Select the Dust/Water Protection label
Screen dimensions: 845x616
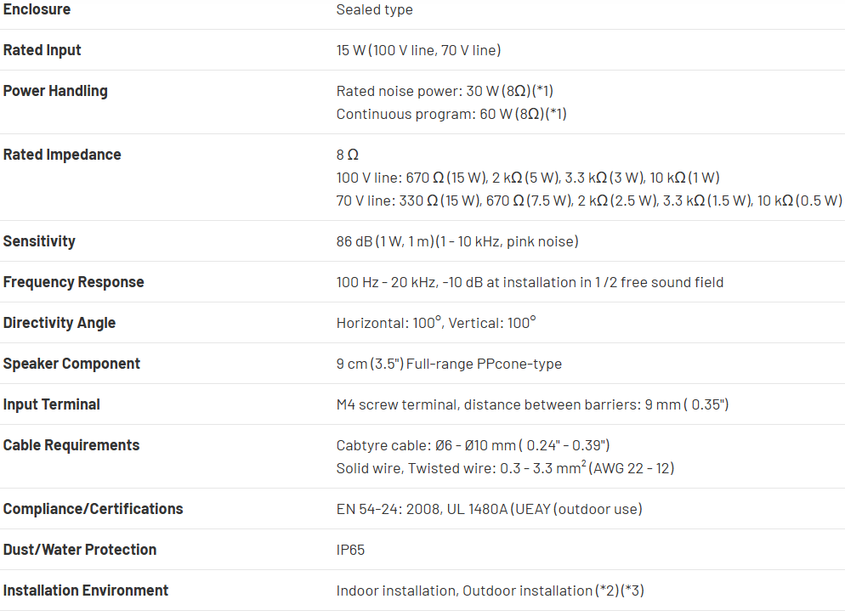pos(80,550)
